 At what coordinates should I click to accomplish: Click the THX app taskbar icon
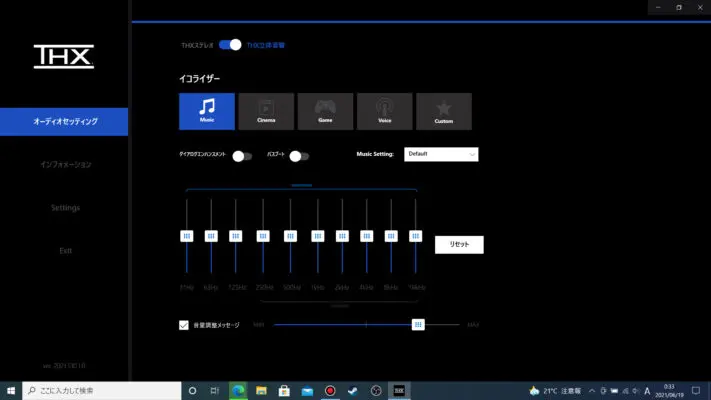click(x=399, y=390)
